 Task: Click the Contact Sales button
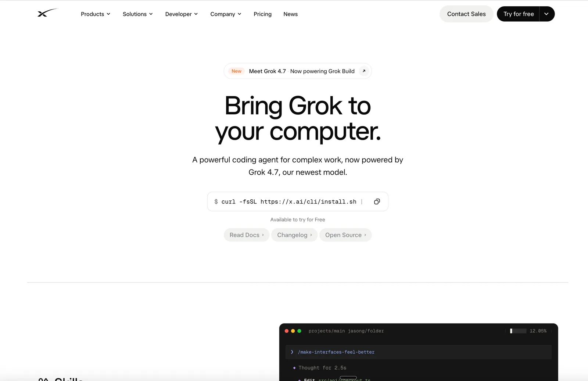pos(466,14)
